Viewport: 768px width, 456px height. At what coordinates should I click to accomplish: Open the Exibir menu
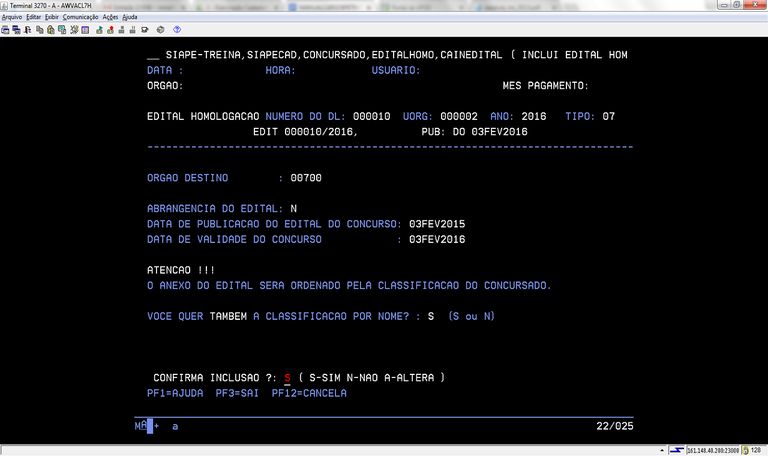click(x=52, y=17)
